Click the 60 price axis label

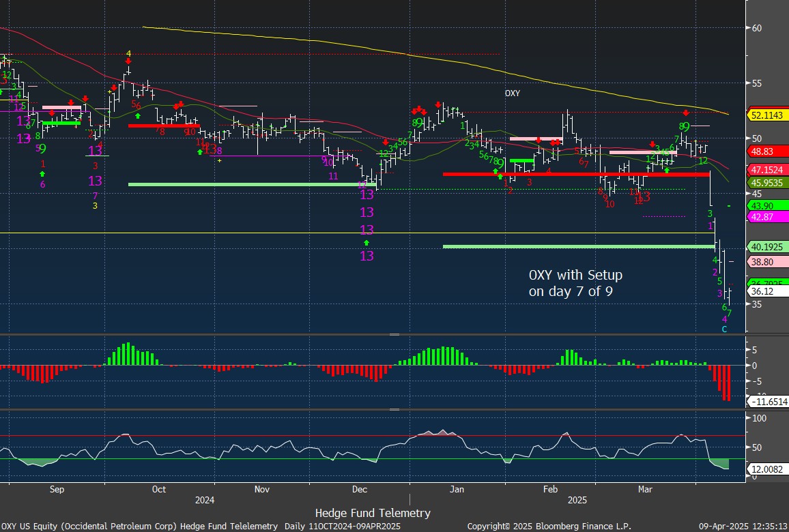(757, 28)
